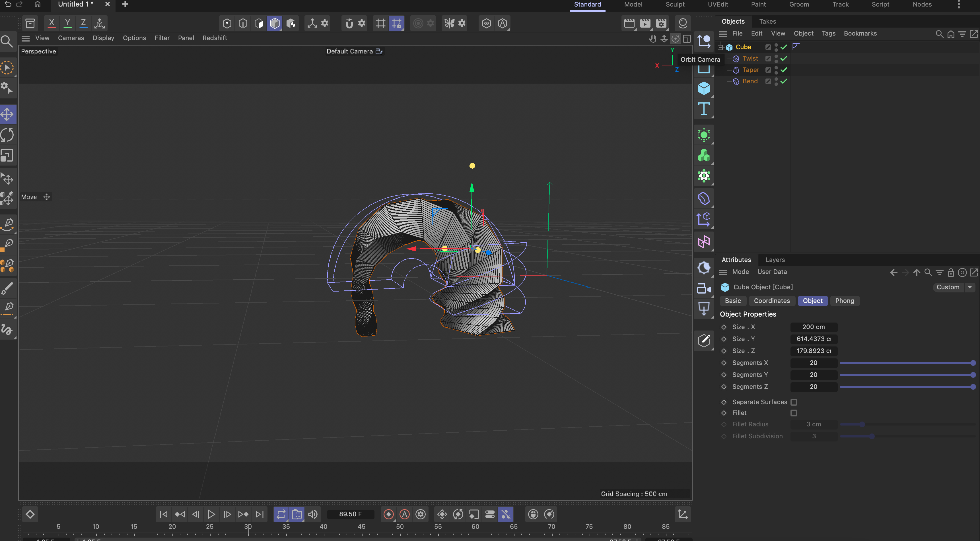This screenshot has height=541, width=980.
Task: Enable the Fillet checkbox
Action: [794, 413]
